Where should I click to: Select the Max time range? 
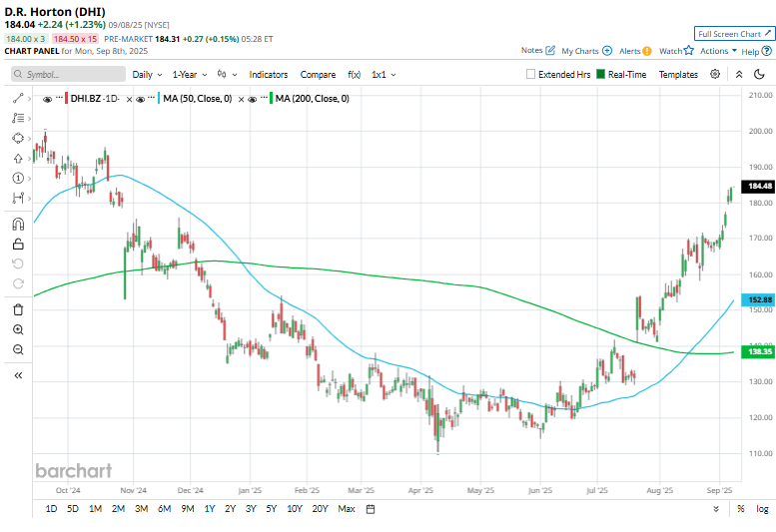(347, 509)
